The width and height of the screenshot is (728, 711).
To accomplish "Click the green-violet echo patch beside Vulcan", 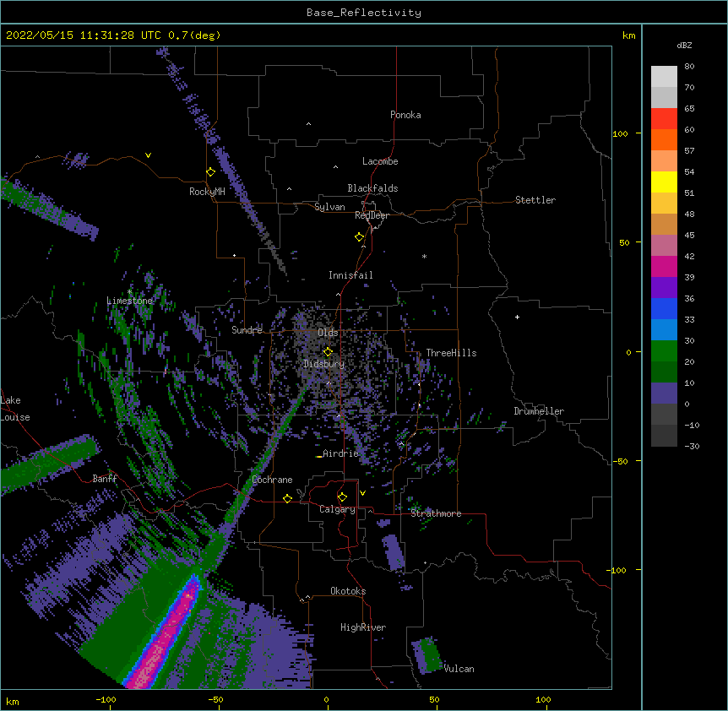I will (427, 655).
